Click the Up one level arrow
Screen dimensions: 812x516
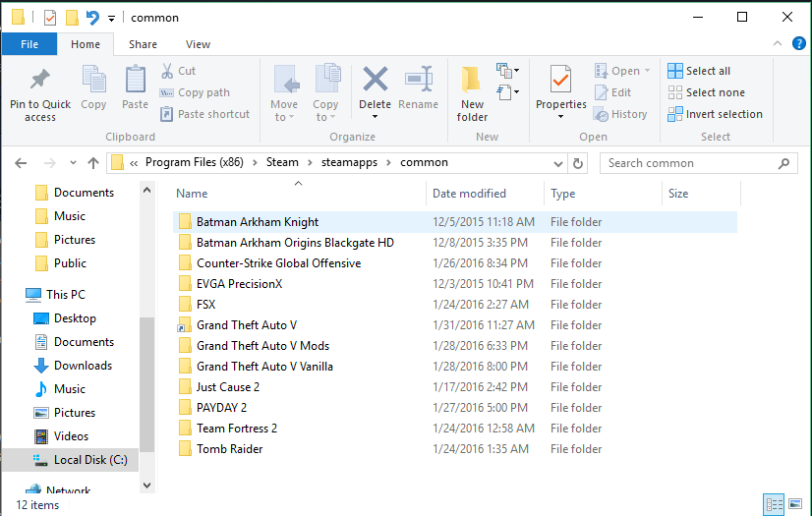click(x=93, y=163)
